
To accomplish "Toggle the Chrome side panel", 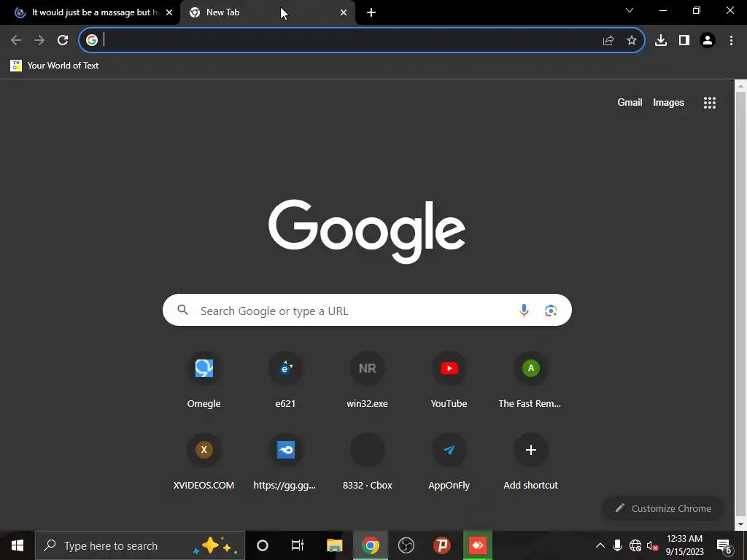I will tap(684, 41).
